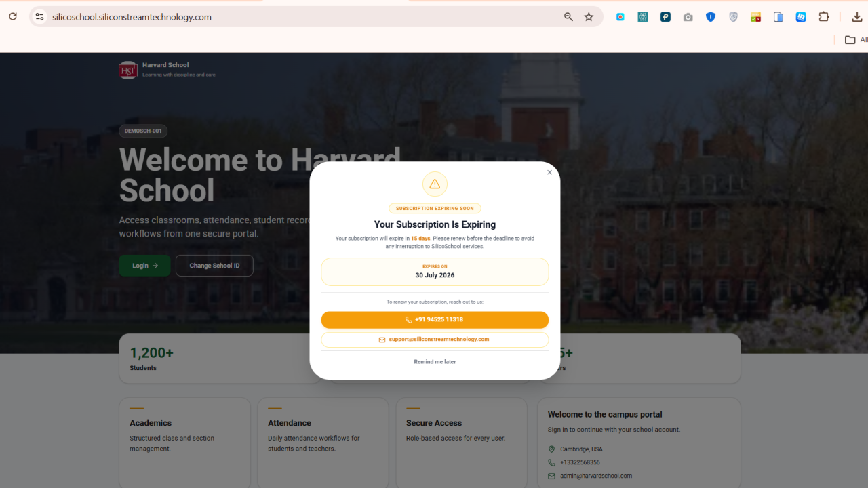The image size is (868, 488).
Task: Click the Harvard School logo
Action: point(128,70)
